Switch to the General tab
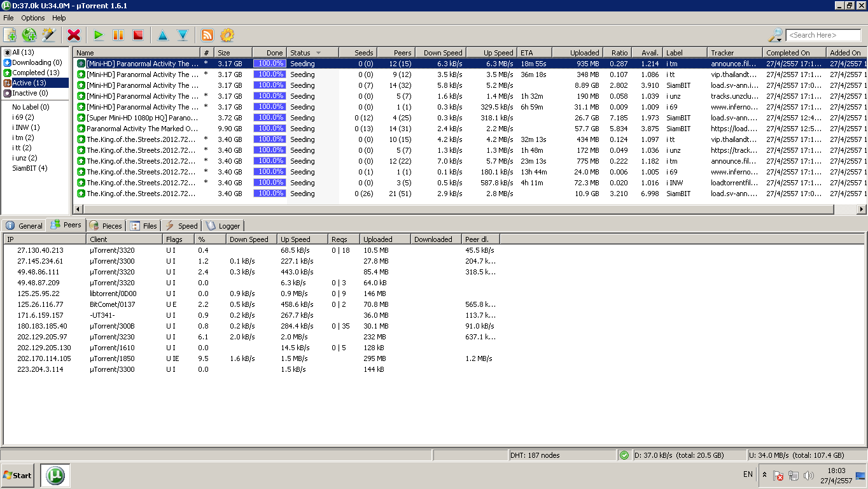This screenshot has height=489, width=868. coord(24,226)
